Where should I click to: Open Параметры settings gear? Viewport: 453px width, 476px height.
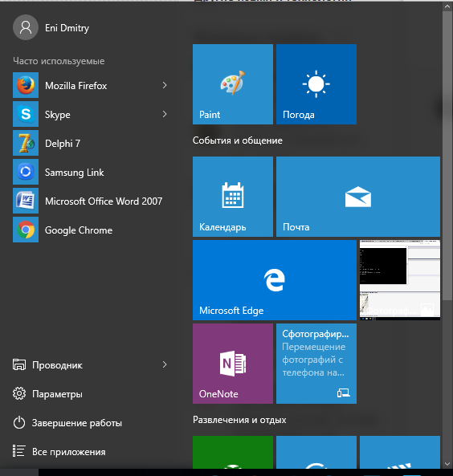(x=19, y=393)
